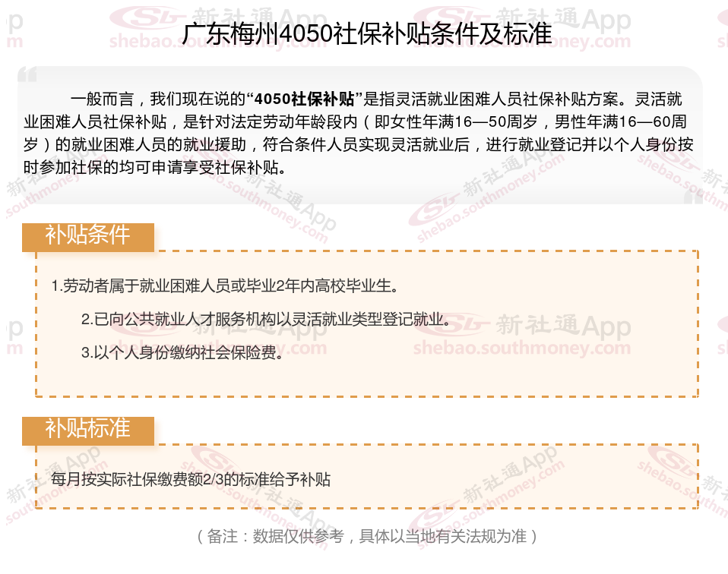
Task: Click the opening quotation mark icon
Action: [x=27, y=74]
